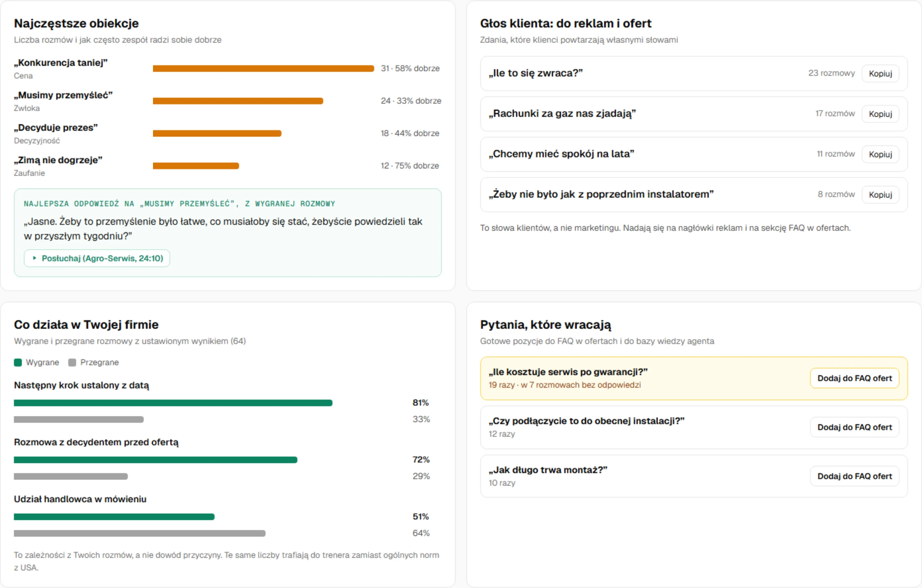This screenshot has width=922, height=588.
Task: Click the „17 rozmów” count
Action: 835,114
